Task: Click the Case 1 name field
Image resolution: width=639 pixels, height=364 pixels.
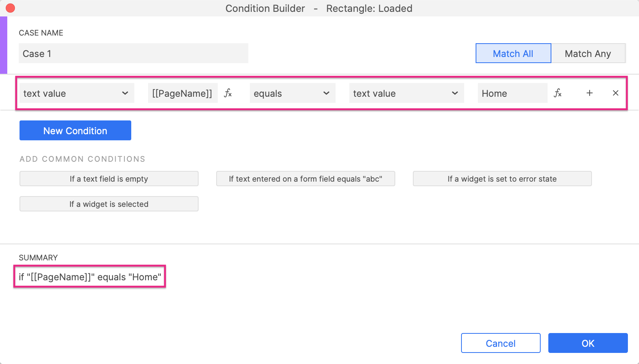Action: click(134, 53)
